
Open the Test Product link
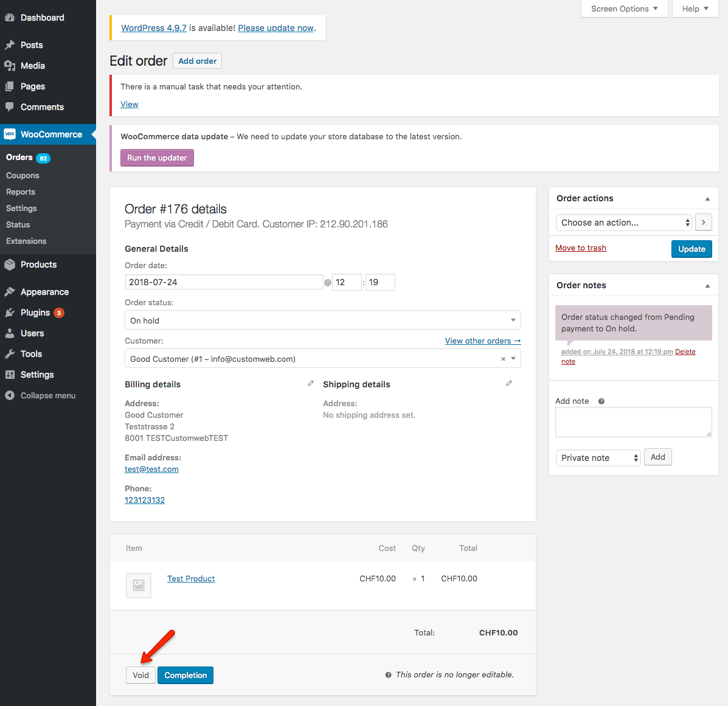[191, 578]
